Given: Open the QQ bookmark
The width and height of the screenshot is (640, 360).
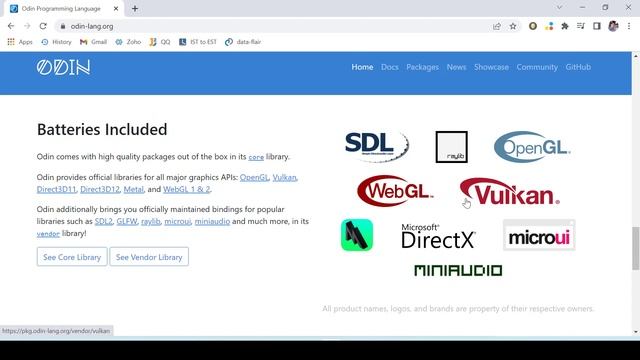Looking at the screenshot, I should (x=160, y=42).
